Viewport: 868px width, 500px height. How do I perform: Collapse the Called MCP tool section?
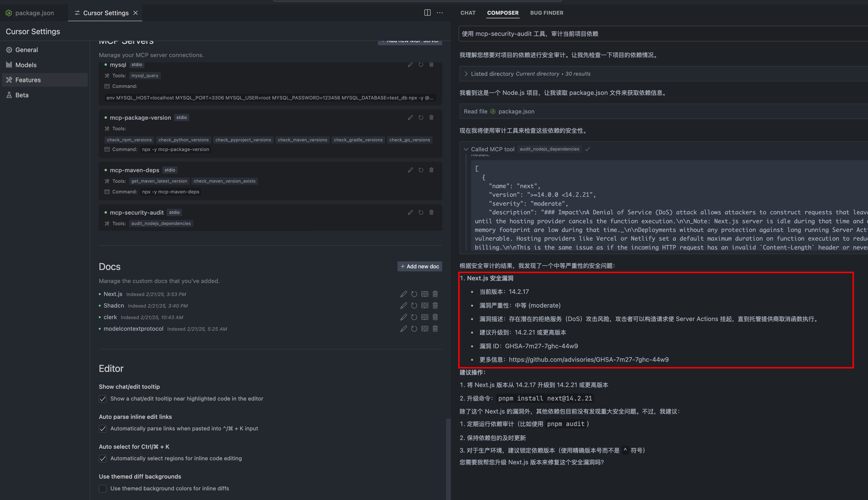coord(466,149)
